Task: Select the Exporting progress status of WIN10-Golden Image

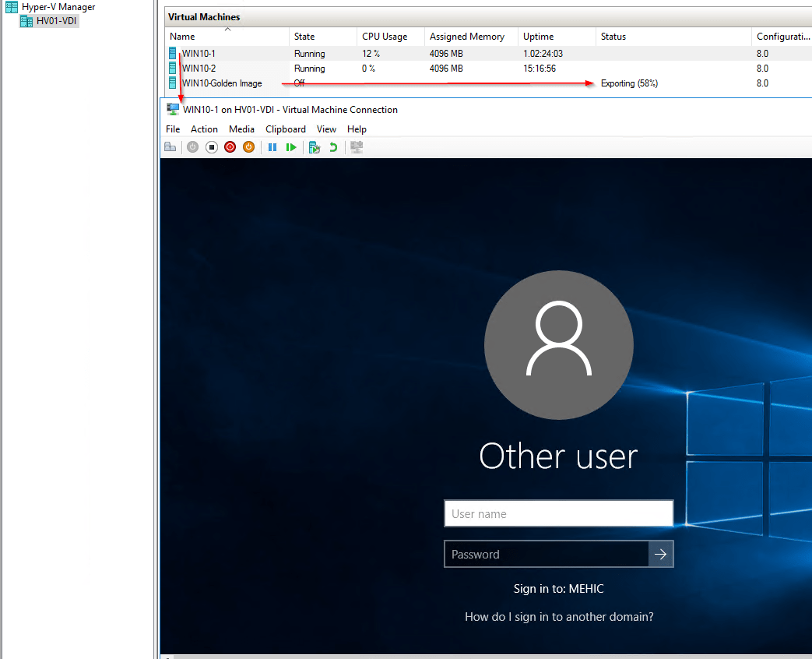Action: coord(629,83)
